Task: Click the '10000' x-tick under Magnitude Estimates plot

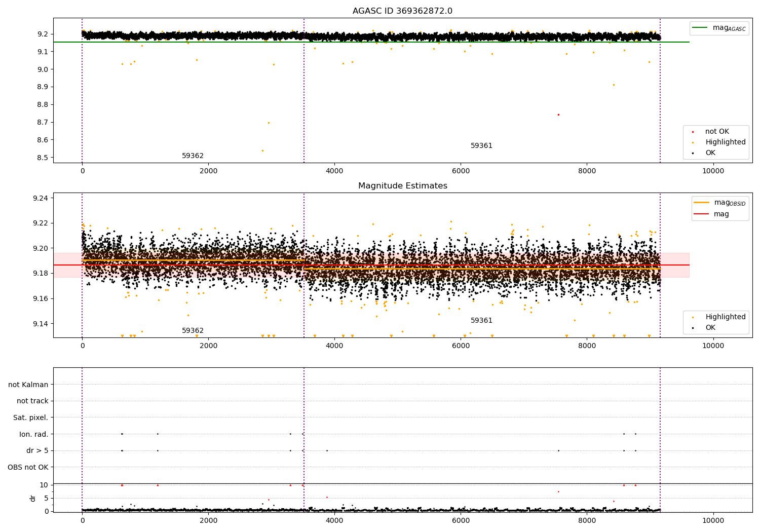Action: tap(713, 346)
